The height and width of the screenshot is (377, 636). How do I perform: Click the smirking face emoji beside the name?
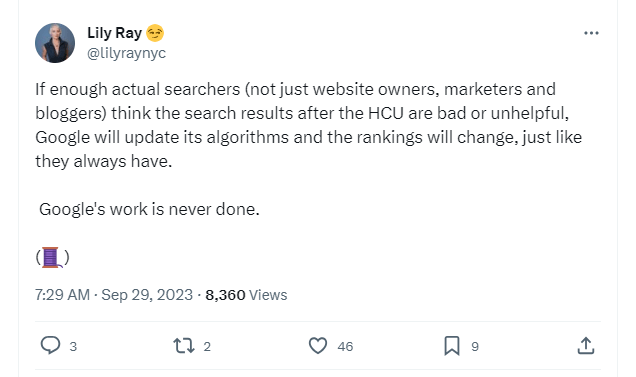coord(155,33)
